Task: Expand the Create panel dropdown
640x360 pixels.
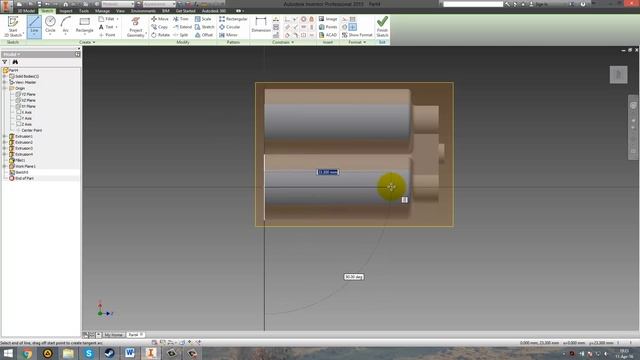Action: coord(87,42)
